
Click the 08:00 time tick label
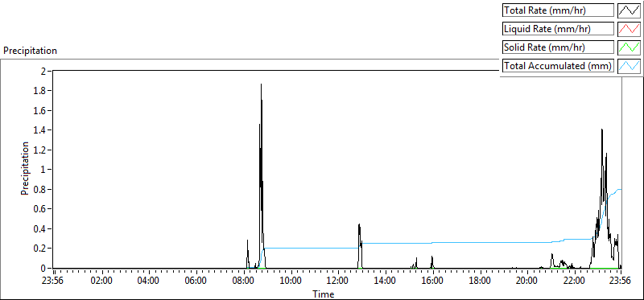coord(243,282)
